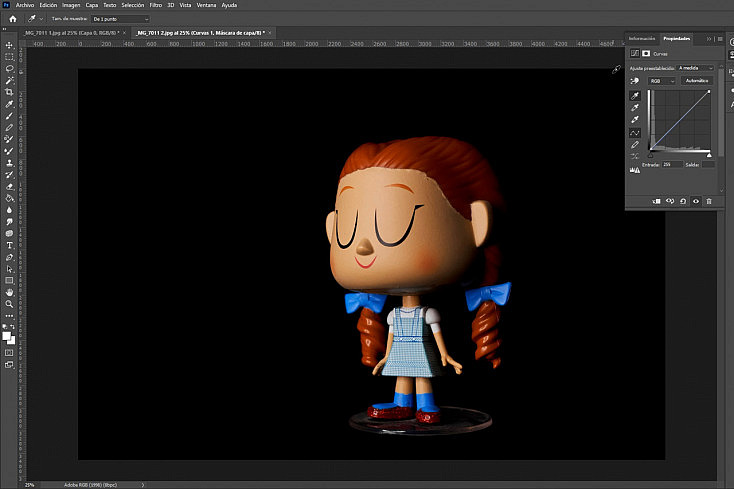734x489 pixels.
Task: Select the Horizontal Type tool
Action: pos(9,245)
